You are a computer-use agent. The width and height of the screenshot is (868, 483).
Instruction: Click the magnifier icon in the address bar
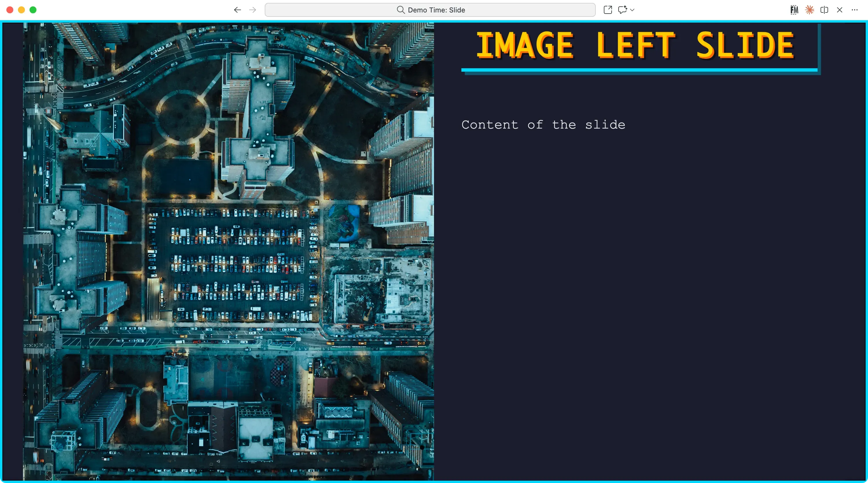pyautogui.click(x=401, y=10)
